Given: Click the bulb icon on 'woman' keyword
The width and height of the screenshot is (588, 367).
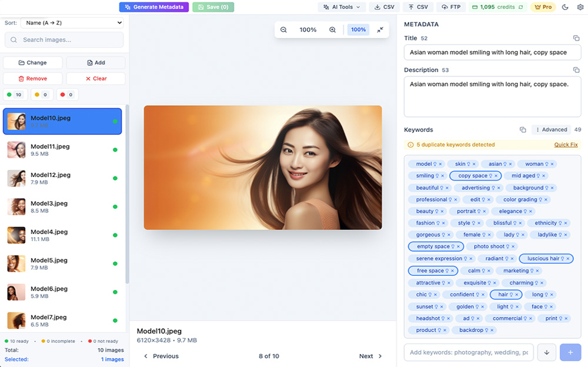Looking at the screenshot, I should 546,164.
